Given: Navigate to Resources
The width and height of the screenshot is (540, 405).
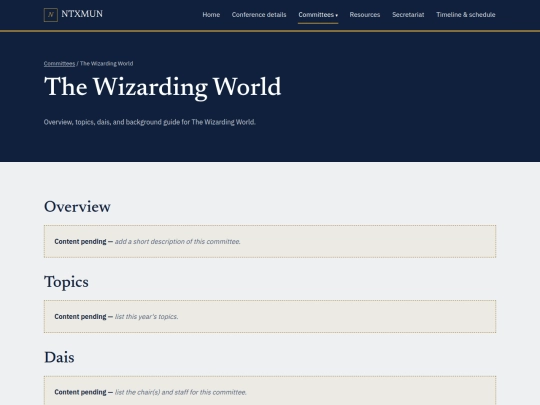Looking at the screenshot, I should [x=365, y=15].
